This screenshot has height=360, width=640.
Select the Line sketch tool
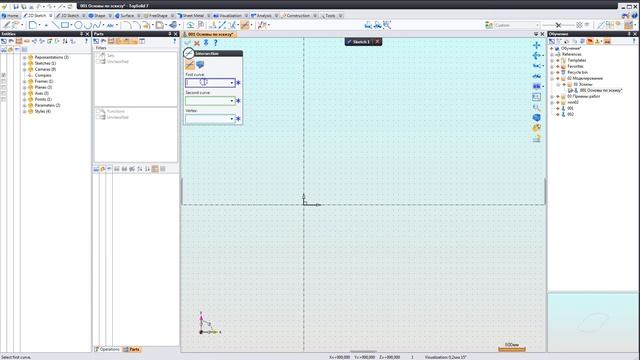click(55, 25)
